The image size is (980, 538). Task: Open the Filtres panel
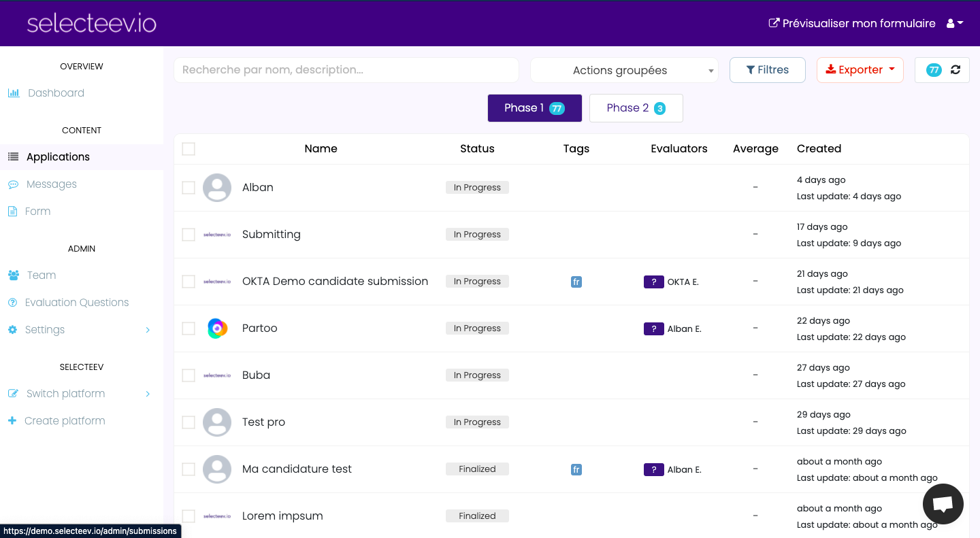point(767,69)
